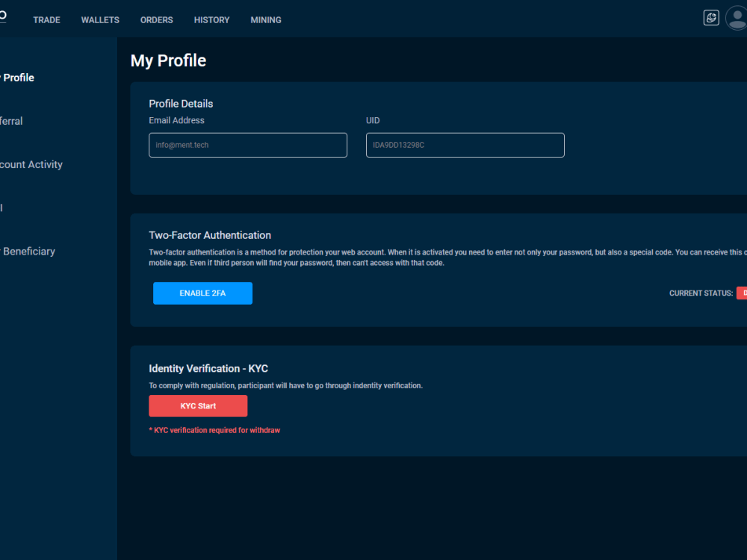The image size is (747, 560).
Task: Click the KYC verification required for withdraw note
Action: (x=214, y=430)
